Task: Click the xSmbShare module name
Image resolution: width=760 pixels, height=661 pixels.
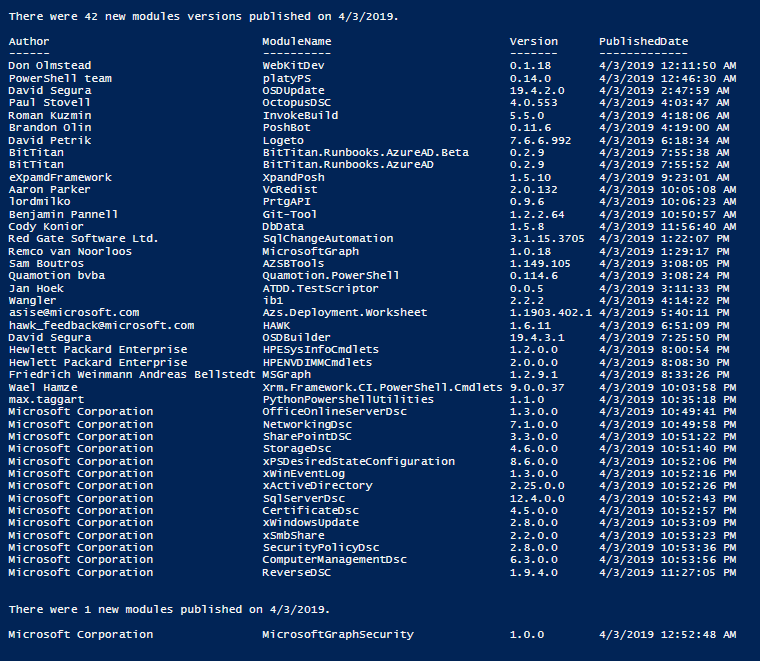Action: (x=293, y=535)
